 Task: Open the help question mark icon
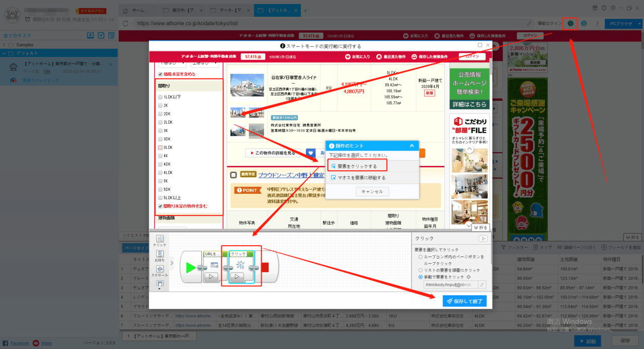pos(604,8)
